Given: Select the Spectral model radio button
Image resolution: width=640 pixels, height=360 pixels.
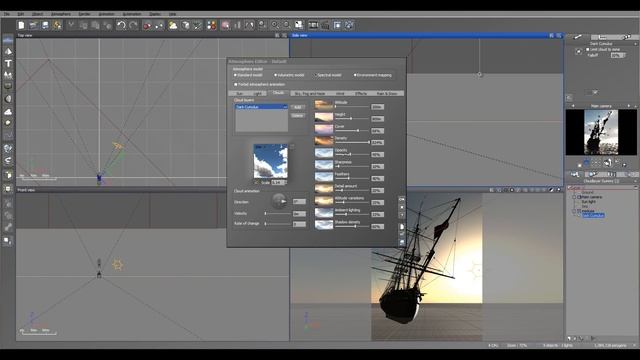Looking at the screenshot, I should tap(316, 75).
